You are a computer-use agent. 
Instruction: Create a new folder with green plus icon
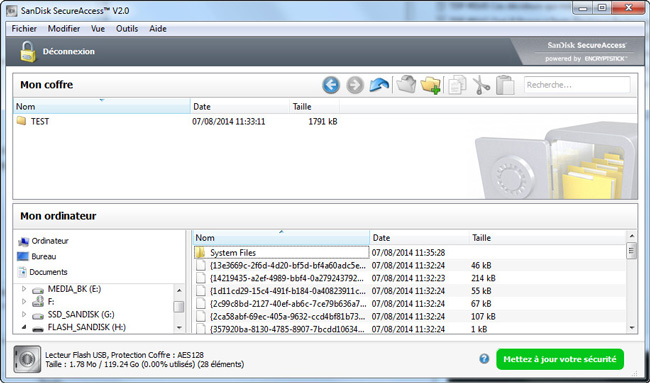(x=430, y=85)
